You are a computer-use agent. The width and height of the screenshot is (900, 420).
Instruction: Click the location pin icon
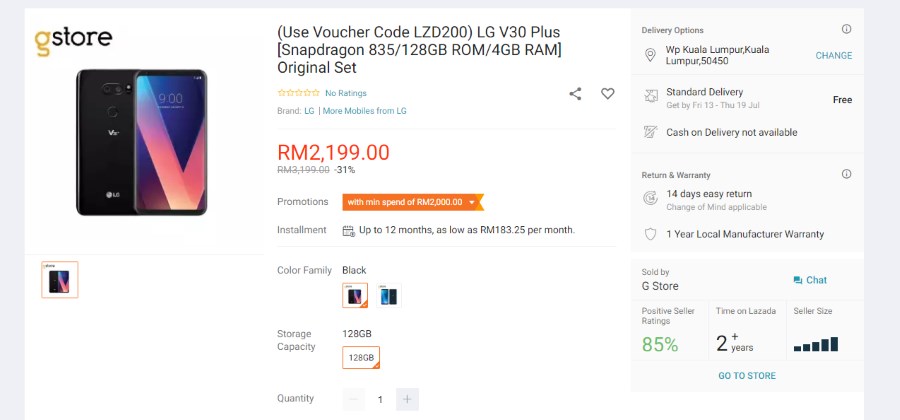650,55
